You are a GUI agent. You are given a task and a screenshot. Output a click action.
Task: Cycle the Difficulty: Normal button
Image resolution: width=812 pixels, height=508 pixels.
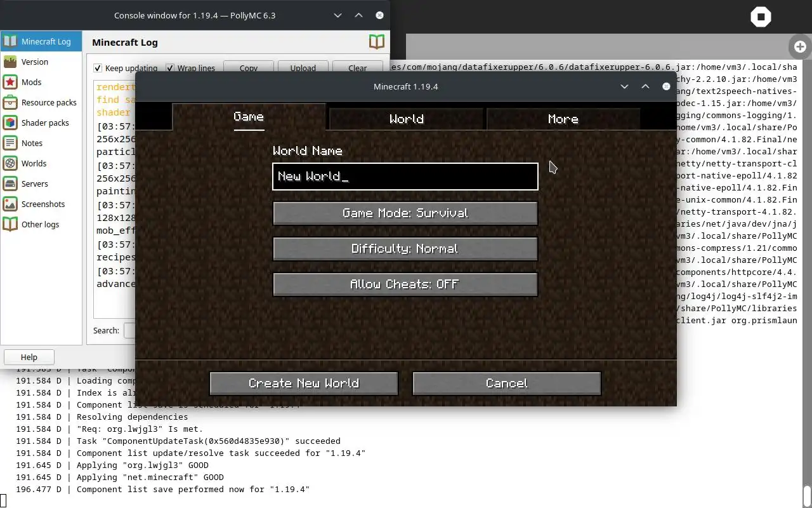405,249
